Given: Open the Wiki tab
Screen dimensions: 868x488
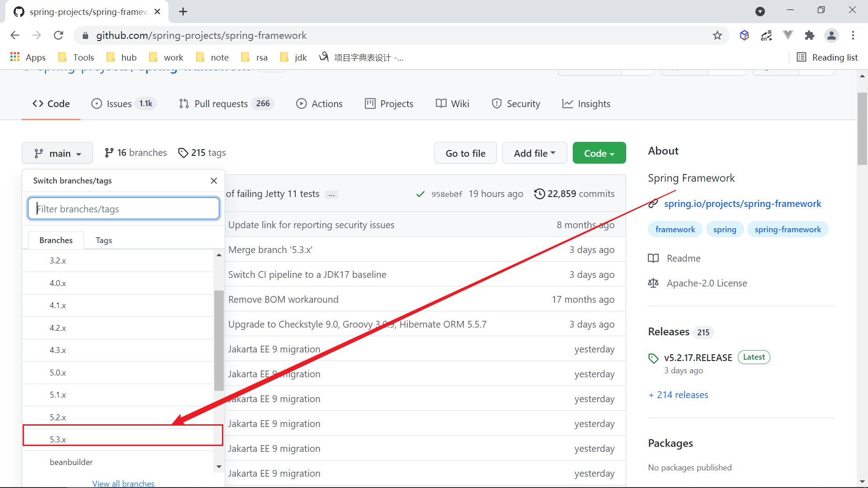Looking at the screenshot, I should tap(453, 103).
